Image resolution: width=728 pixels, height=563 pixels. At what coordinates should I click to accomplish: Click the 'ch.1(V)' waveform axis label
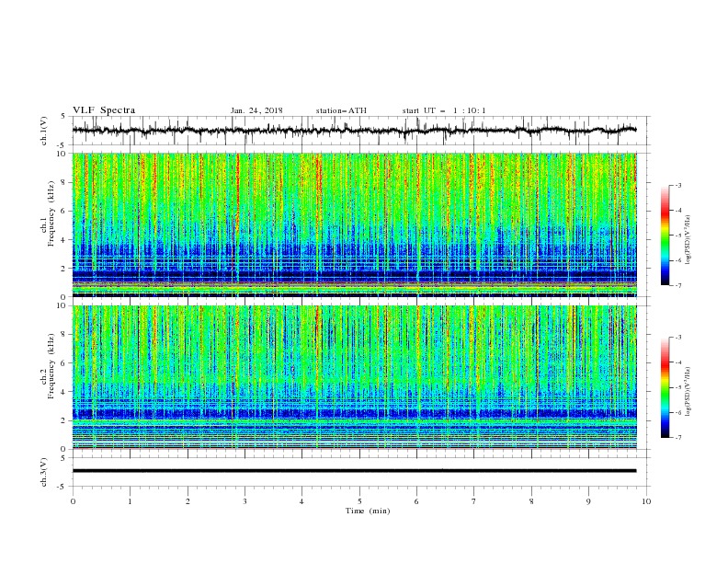pos(44,131)
